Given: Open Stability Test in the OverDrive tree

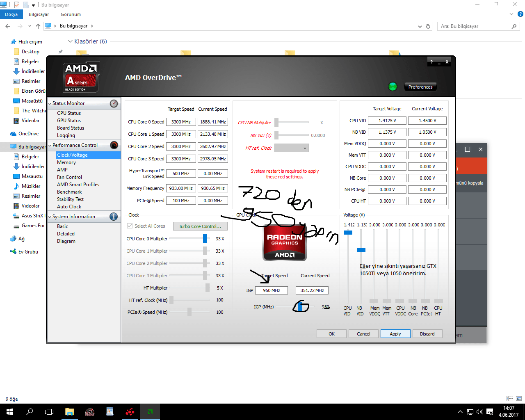Looking at the screenshot, I should pyautogui.click(x=70, y=199).
